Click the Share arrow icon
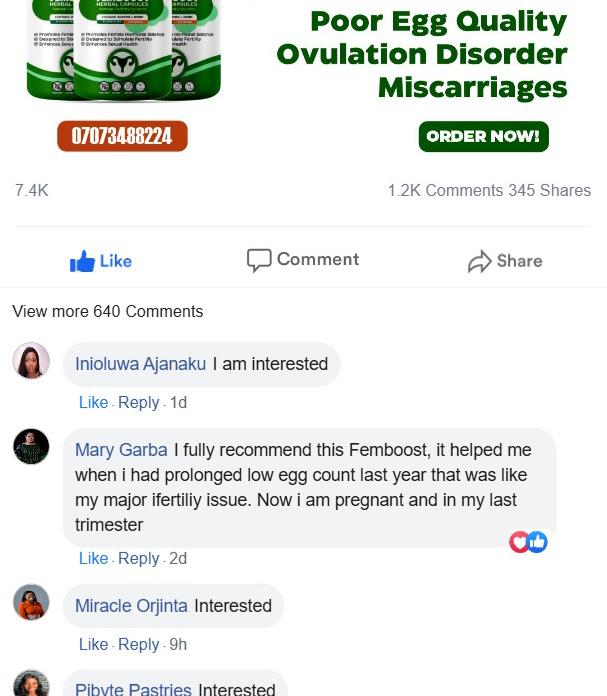The width and height of the screenshot is (607, 696). [x=480, y=262]
